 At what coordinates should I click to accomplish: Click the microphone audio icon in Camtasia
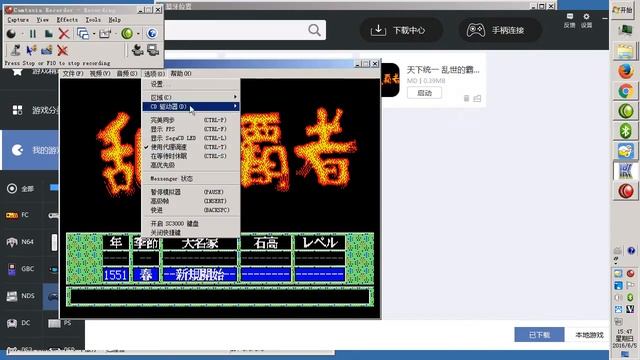16,50
